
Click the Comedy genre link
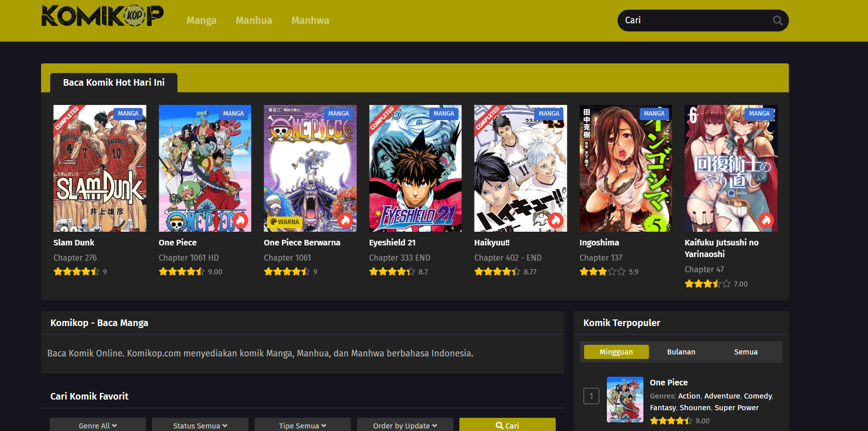[758, 396]
